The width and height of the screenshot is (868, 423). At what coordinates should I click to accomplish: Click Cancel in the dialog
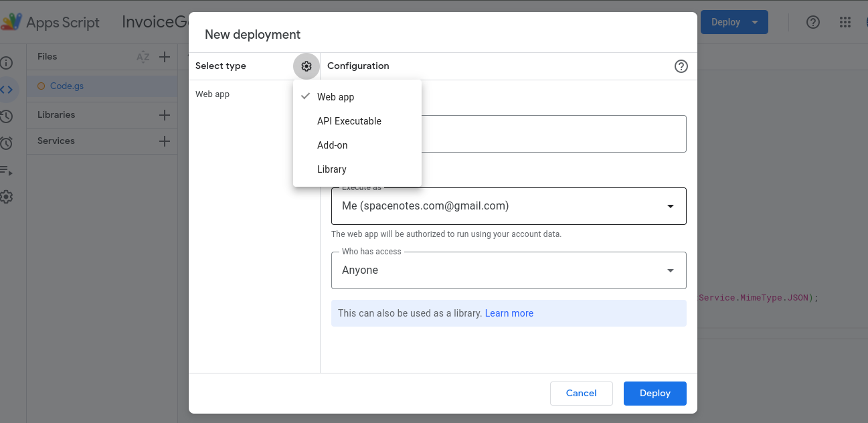(x=582, y=394)
